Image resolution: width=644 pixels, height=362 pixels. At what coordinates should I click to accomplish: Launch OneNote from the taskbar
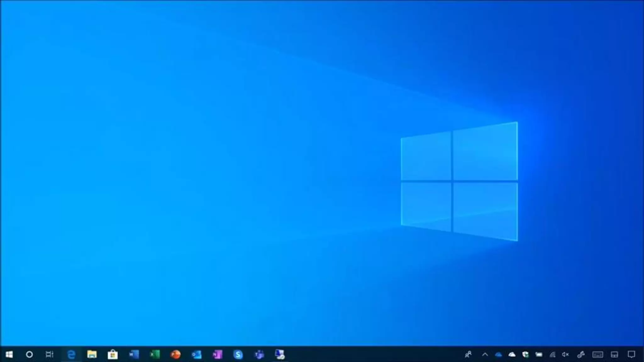217,354
